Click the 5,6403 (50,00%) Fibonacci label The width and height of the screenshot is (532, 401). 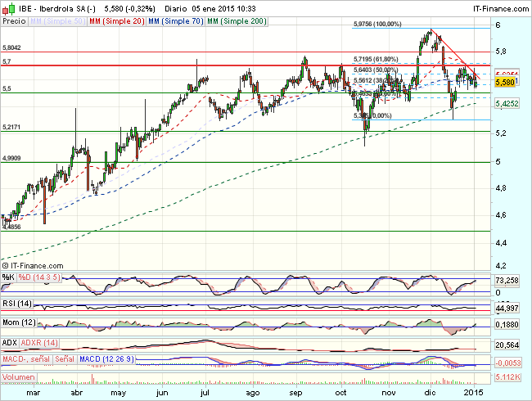pyautogui.click(x=376, y=70)
